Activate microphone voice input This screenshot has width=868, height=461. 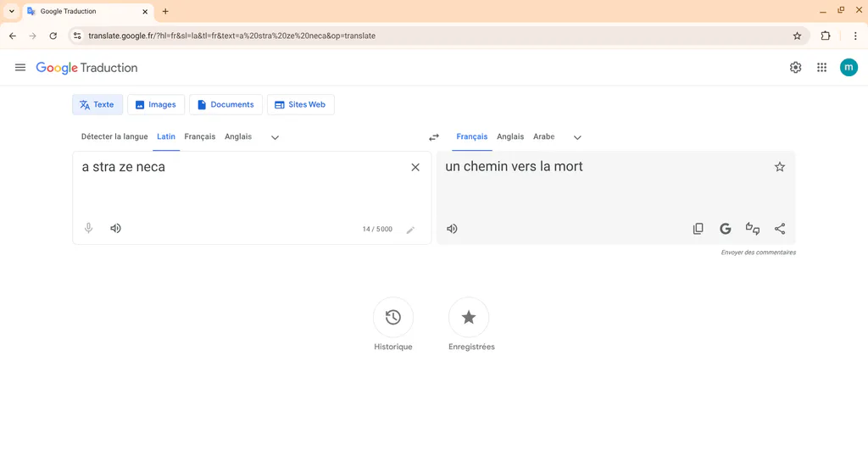(x=88, y=228)
